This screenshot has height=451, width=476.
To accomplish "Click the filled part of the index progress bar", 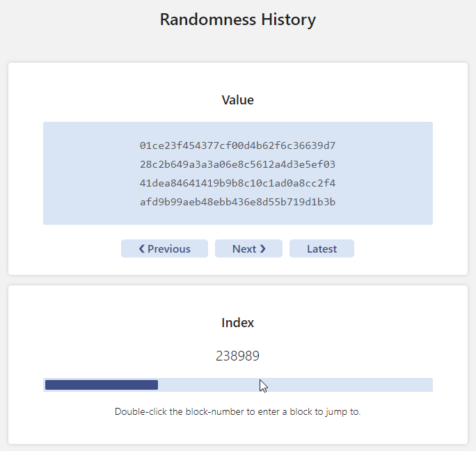I will (102, 385).
